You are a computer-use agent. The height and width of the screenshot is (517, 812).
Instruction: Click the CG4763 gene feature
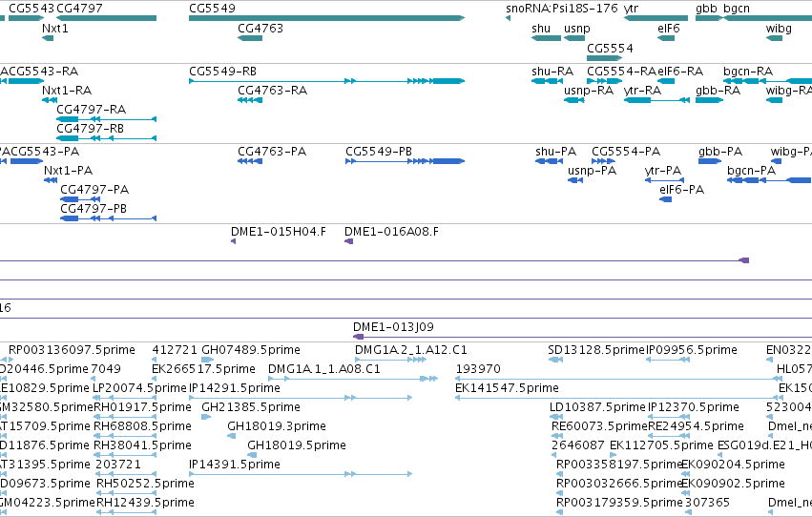pos(250,38)
